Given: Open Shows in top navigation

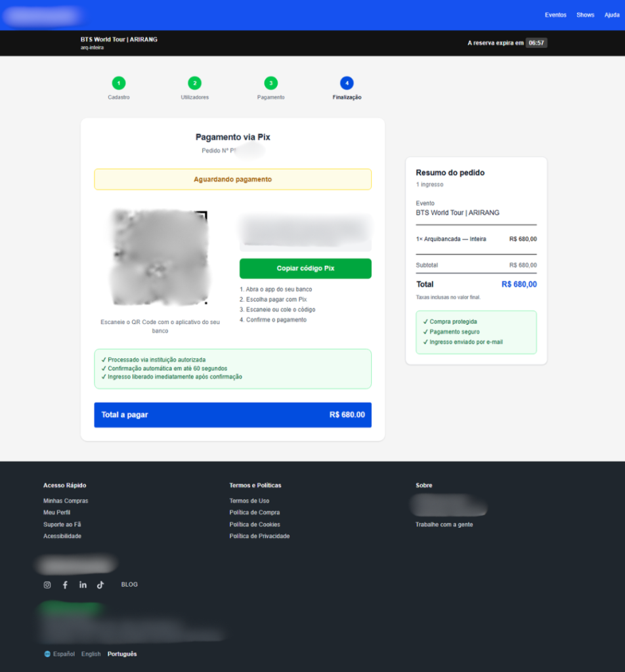Looking at the screenshot, I should [x=585, y=15].
